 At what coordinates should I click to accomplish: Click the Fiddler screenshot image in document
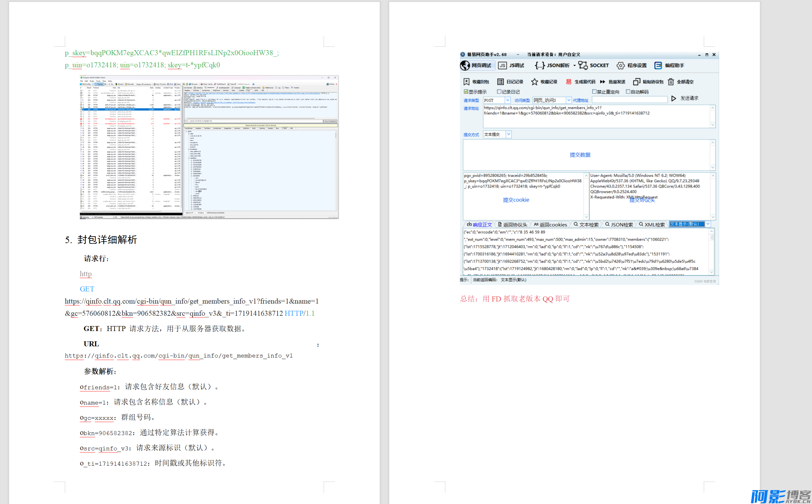(x=209, y=147)
